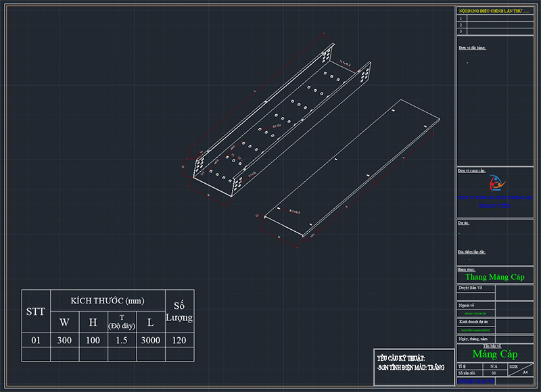Click the 'Người vẽ' field label

point(466,305)
